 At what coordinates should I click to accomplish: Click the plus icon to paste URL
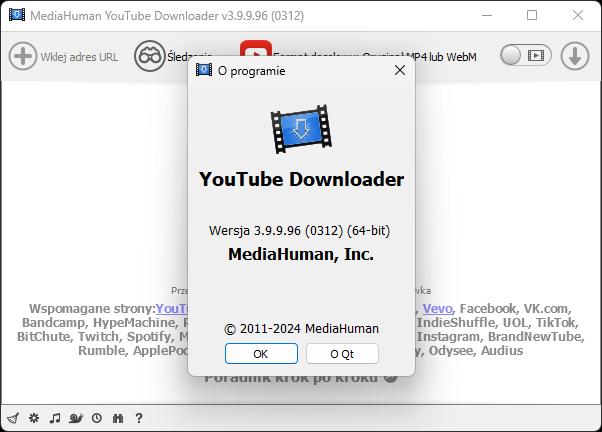coord(23,56)
